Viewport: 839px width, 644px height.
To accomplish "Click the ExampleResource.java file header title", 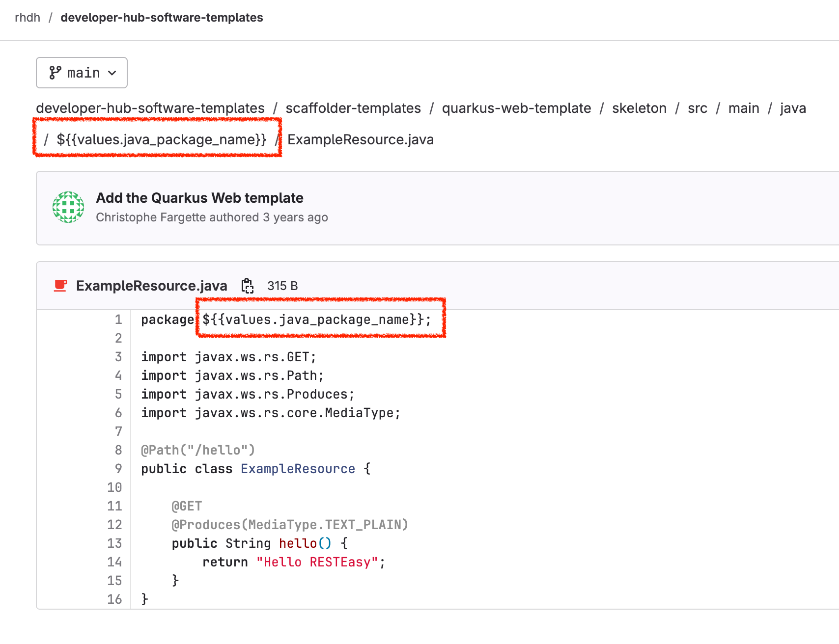I will click(151, 285).
